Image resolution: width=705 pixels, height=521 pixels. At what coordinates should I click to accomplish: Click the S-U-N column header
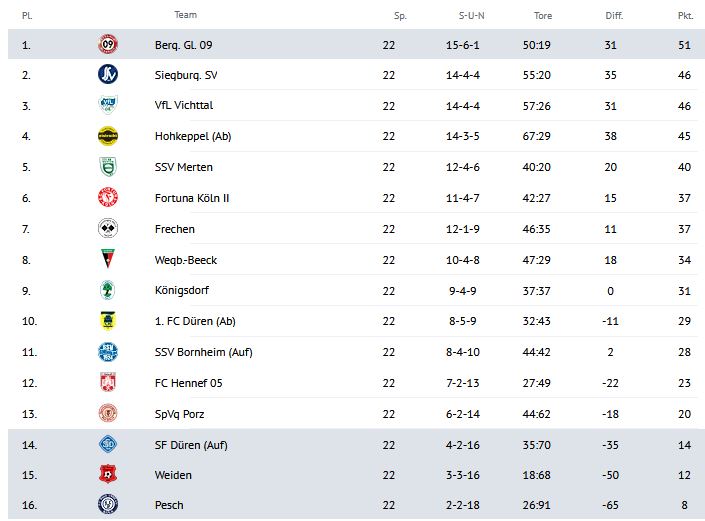tap(472, 15)
